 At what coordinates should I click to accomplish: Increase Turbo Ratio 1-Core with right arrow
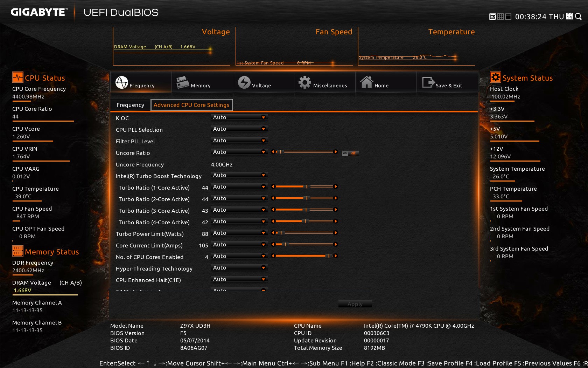(x=336, y=186)
